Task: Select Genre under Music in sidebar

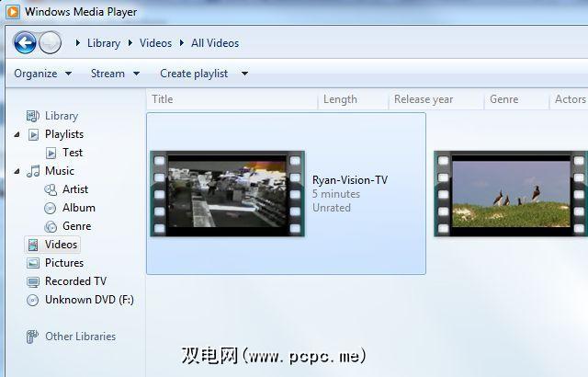Action: pyautogui.click(x=77, y=226)
